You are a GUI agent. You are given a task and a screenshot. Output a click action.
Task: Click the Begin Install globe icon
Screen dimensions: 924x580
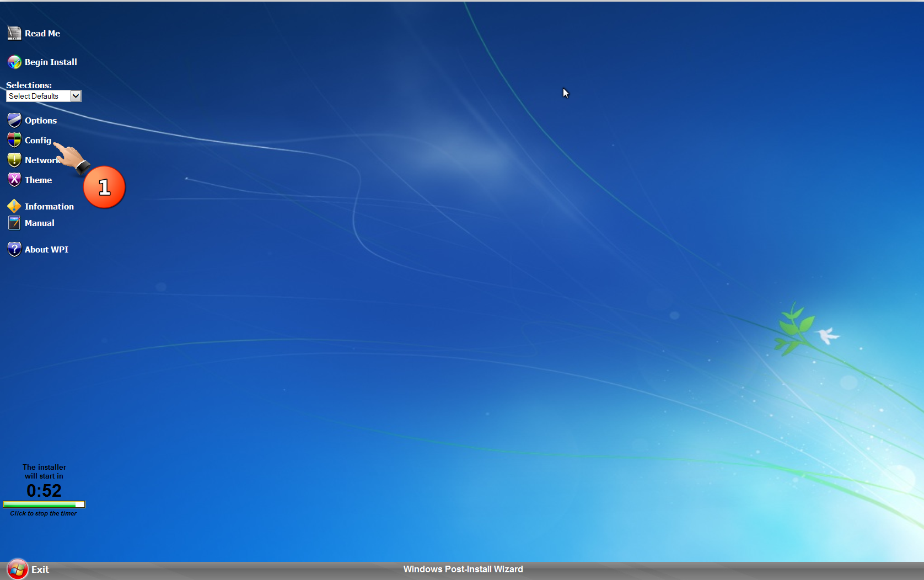coord(14,62)
